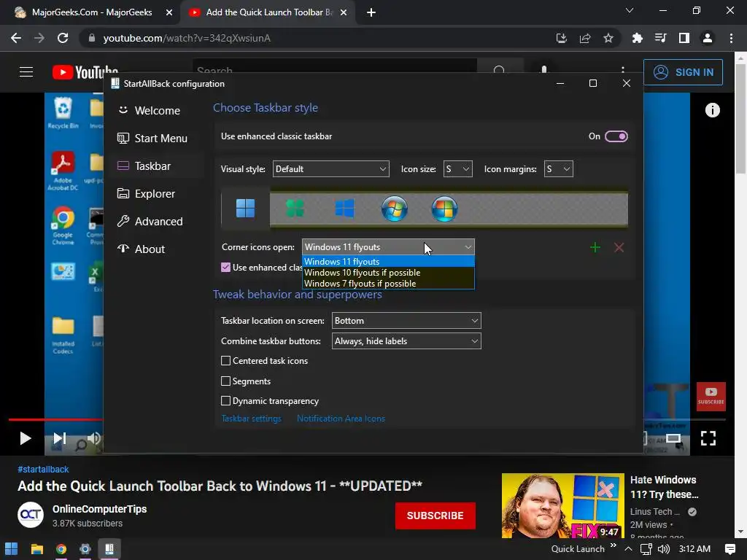Show the video info card icon

pyautogui.click(x=712, y=111)
